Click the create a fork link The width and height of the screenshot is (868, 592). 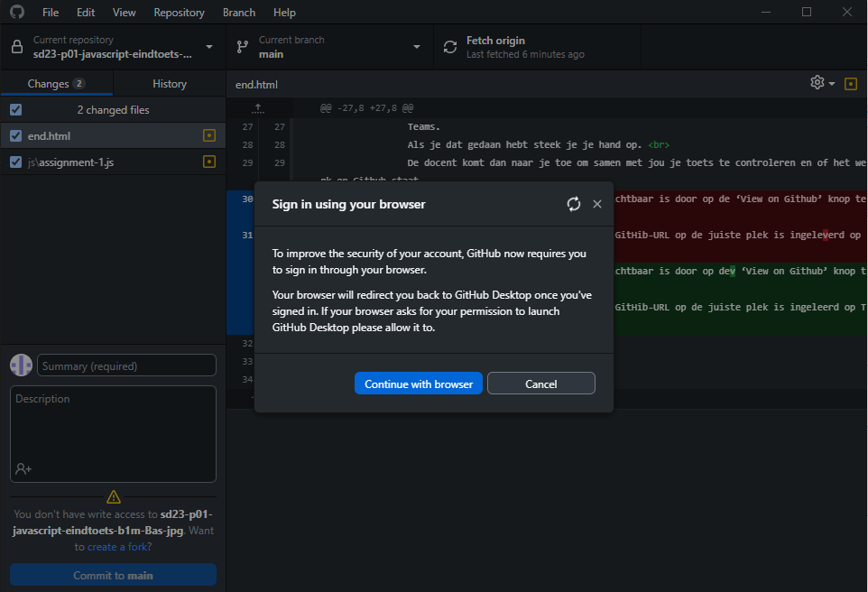point(117,546)
